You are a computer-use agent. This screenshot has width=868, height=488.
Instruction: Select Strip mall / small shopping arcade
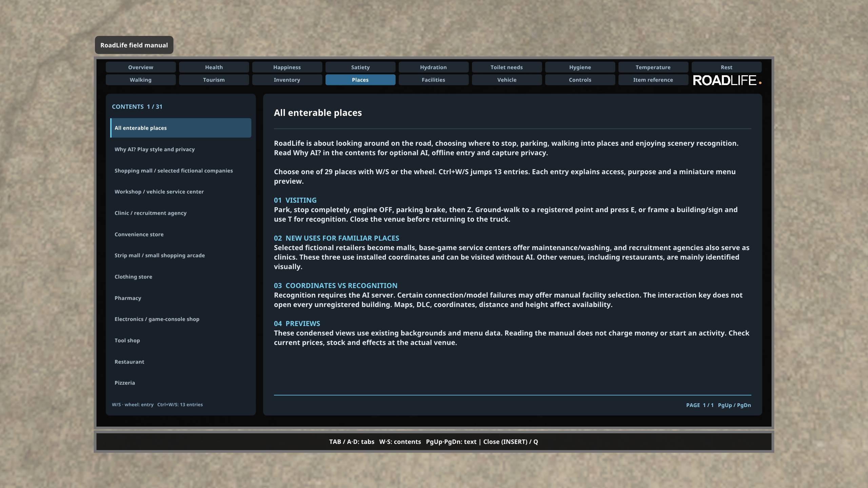click(181, 255)
